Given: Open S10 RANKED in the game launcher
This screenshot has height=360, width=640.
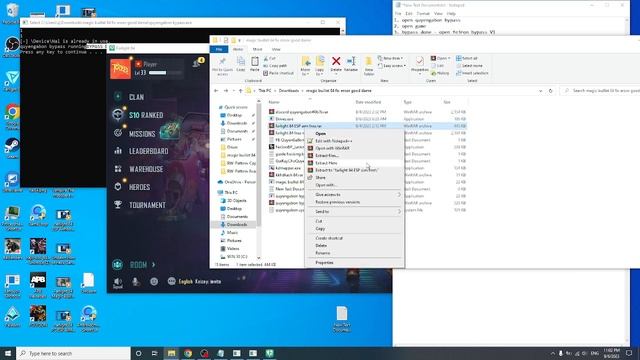Looking at the screenshot, I should [x=146, y=116].
